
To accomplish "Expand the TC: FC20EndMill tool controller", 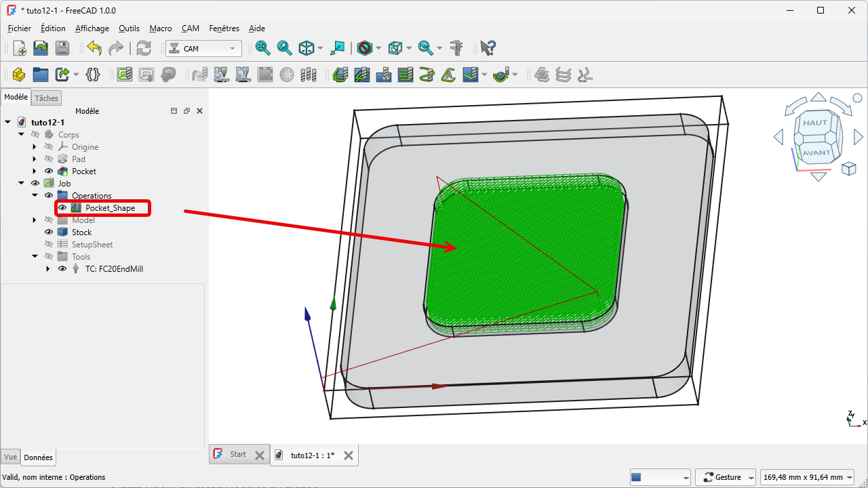I will pyautogui.click(x=48, y=269).
